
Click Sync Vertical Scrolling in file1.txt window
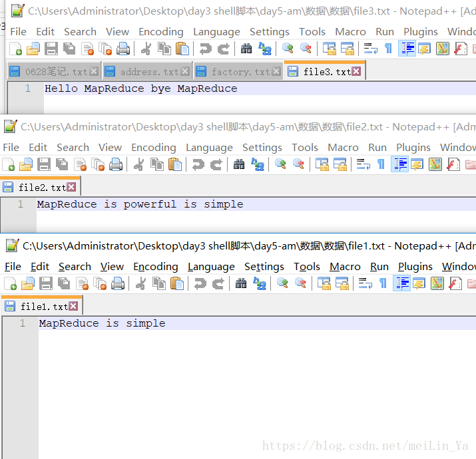324,283
